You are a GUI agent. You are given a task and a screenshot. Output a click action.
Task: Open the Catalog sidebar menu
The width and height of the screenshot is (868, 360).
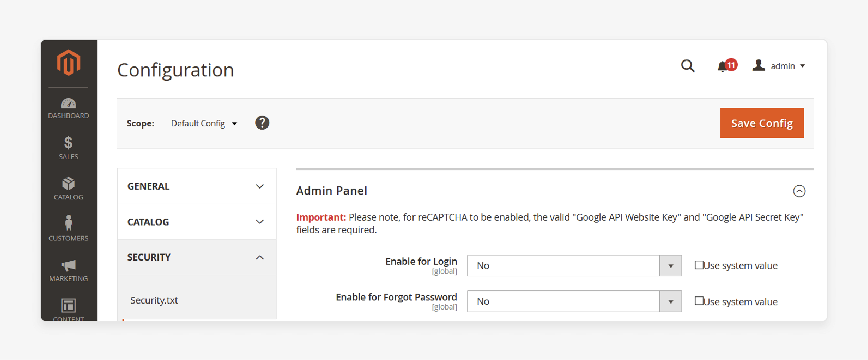tap(68, 189)
